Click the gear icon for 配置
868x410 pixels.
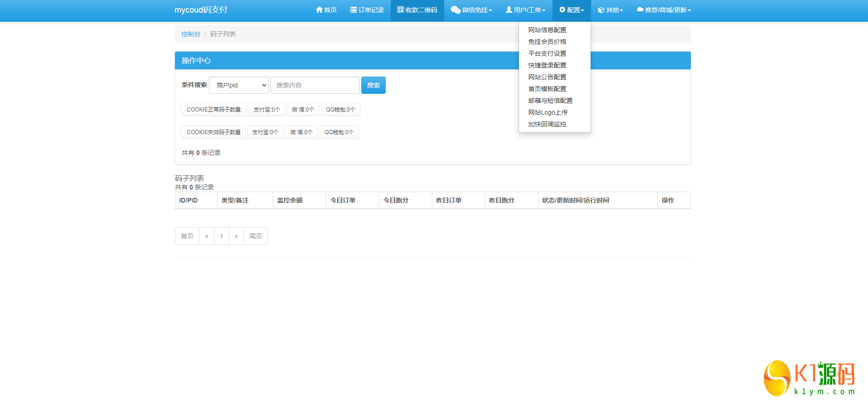562,10
